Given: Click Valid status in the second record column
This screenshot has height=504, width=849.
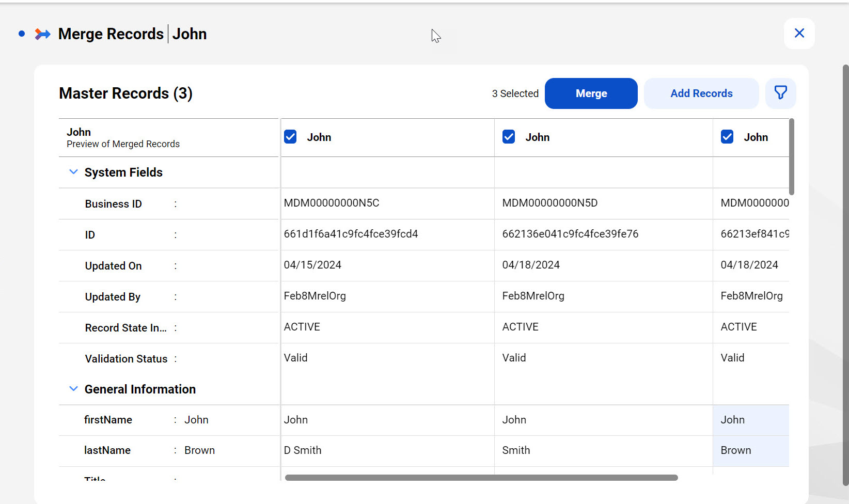Looking at the screenshot, I should coord(514,358).
